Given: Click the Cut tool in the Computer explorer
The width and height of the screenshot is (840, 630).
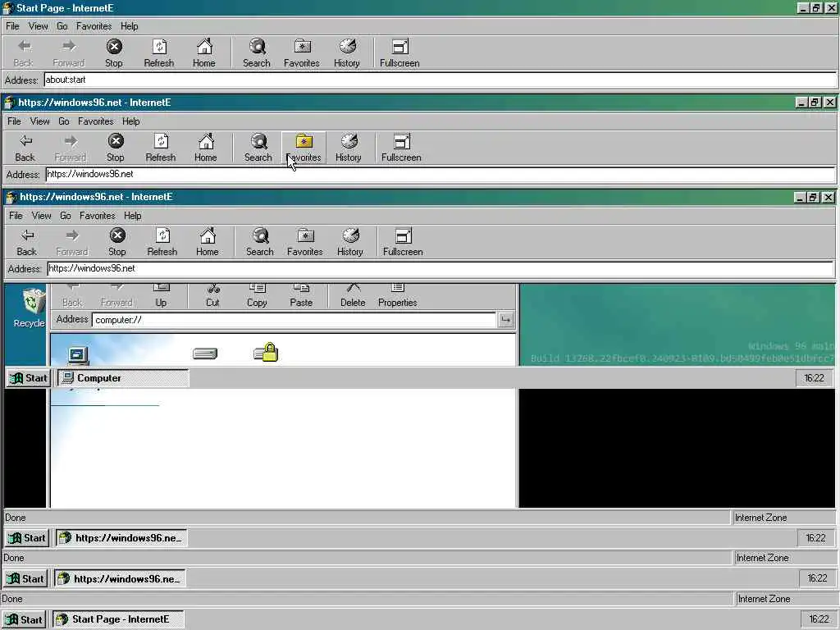Looking at the screenshot, I should coord(212,296).
